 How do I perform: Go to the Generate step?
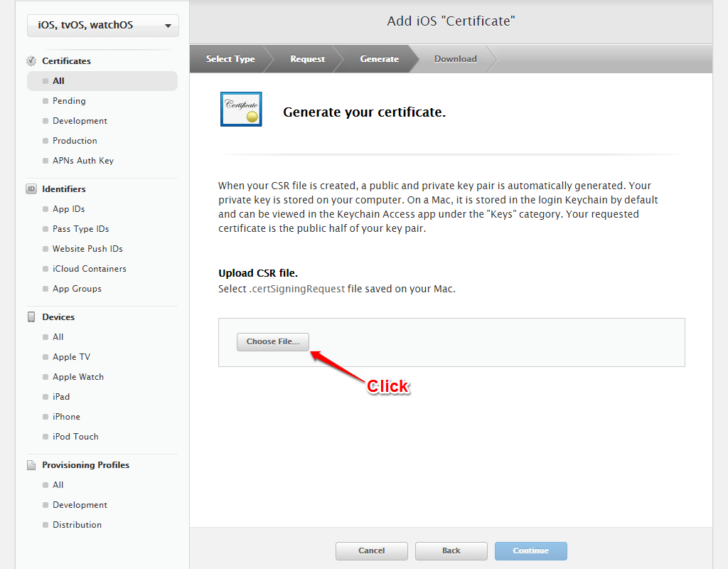click(380, 59)
